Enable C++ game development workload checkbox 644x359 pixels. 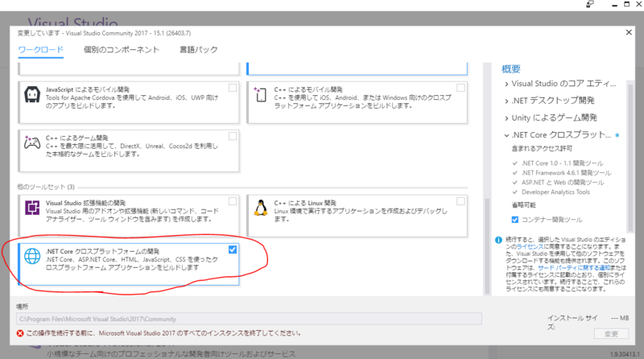coord(233,136)
